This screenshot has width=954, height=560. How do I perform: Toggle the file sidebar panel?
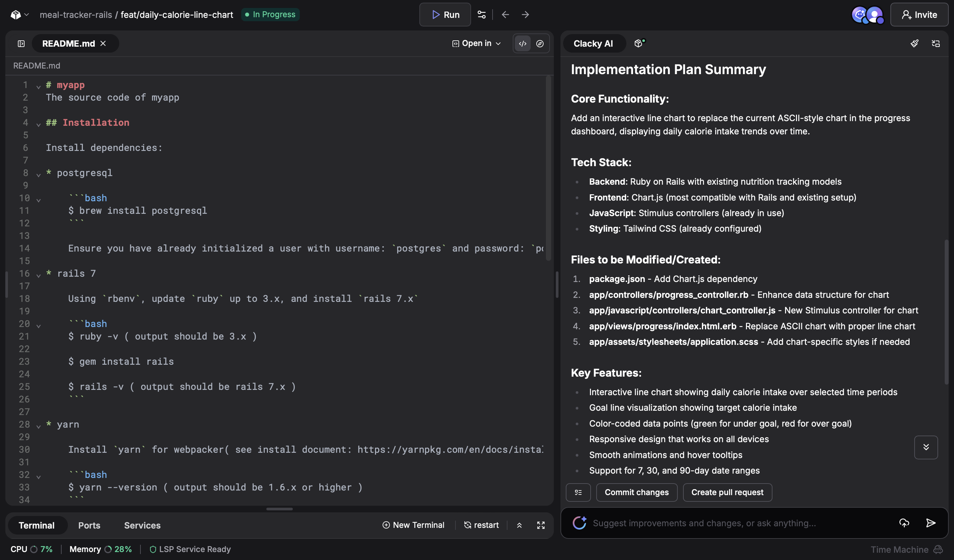tap(21, 43)
